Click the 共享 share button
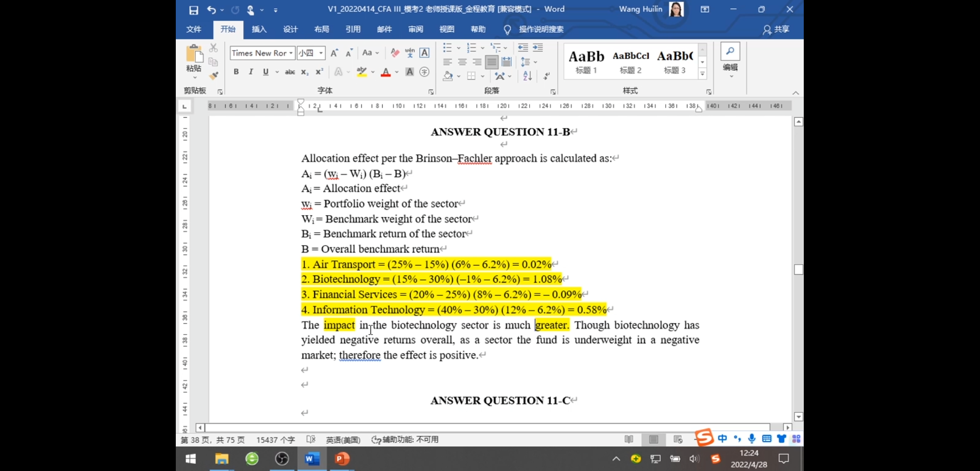The height and width of the screenshot is (471, 980). (x=776, y=29)
